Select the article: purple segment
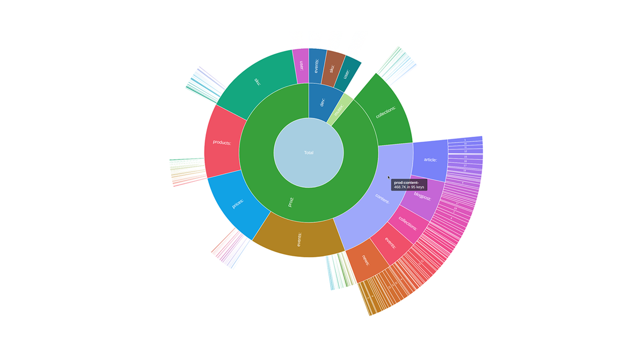 tap(429, 161)
